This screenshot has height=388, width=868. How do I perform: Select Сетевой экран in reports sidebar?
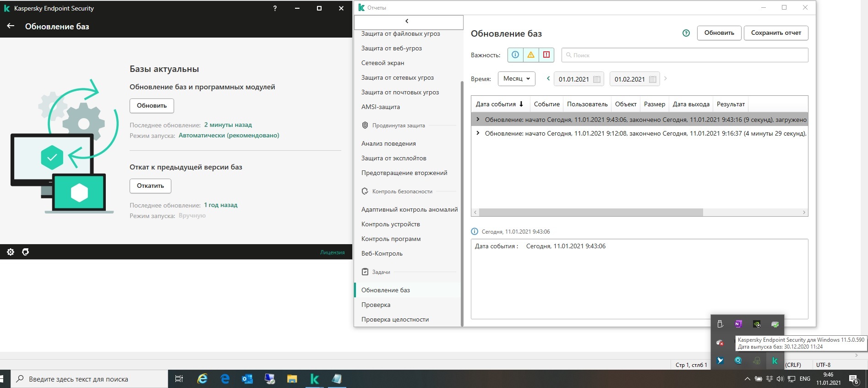(x=382, y=63)
